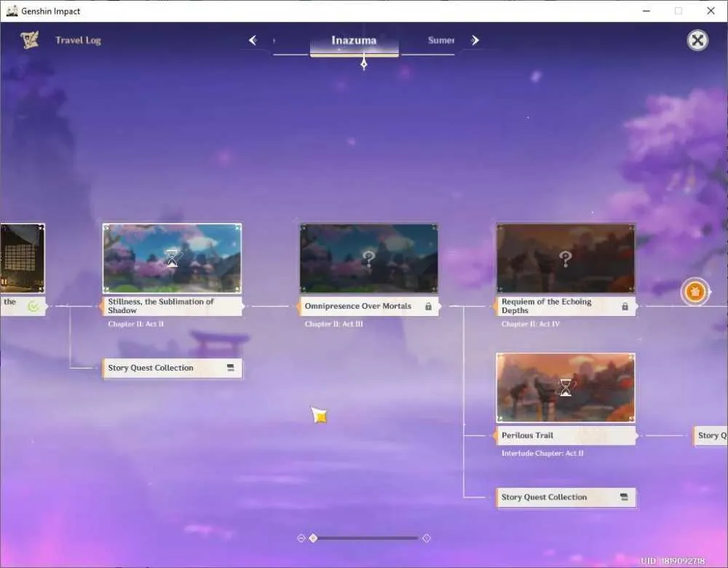Open the Stillness, the Sublimation of Shadow thumbnail
Screen dimensions: 728x568
[172, 259]
